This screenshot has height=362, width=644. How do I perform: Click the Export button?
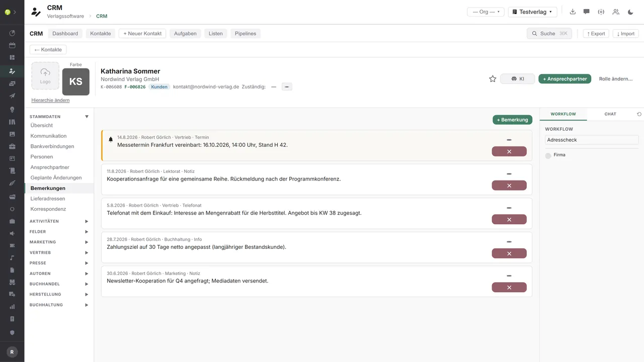[596, 34]
